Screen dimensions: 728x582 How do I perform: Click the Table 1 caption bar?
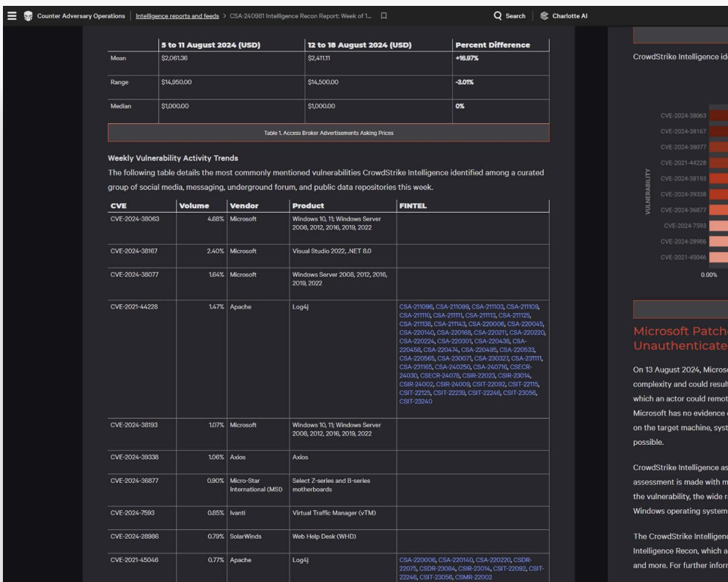click(x=328, y=133)
